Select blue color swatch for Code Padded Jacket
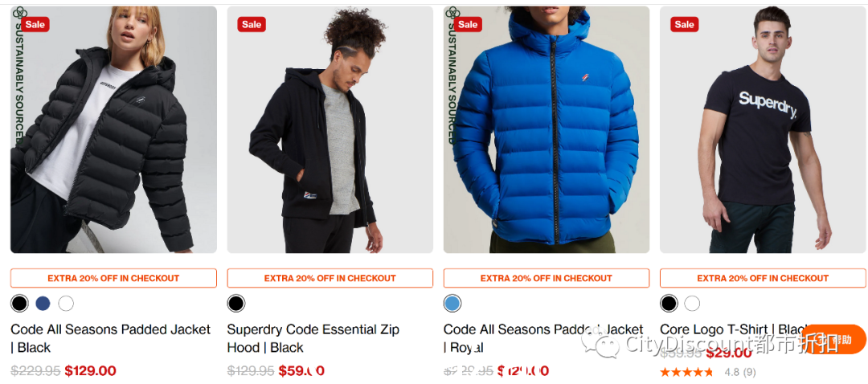 [43, 303]
